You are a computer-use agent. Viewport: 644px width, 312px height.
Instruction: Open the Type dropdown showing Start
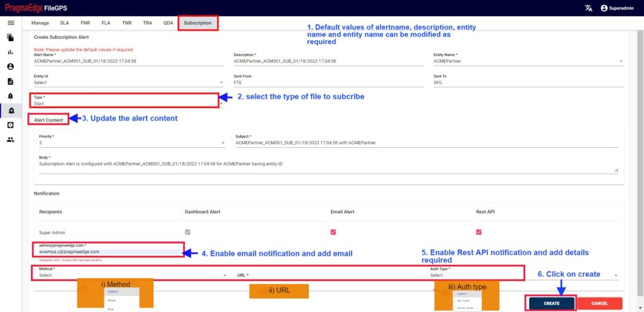click(x=128, y=103)
